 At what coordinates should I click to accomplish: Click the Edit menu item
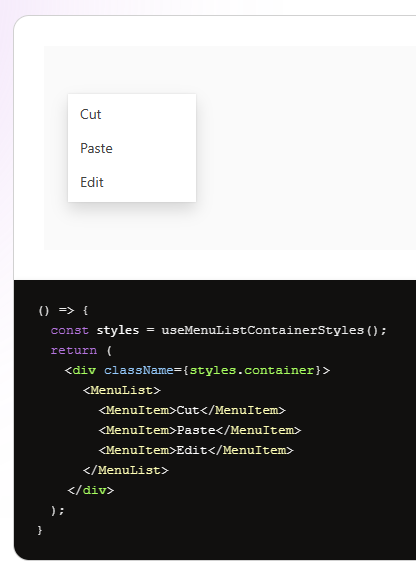(x=132, y=182)
